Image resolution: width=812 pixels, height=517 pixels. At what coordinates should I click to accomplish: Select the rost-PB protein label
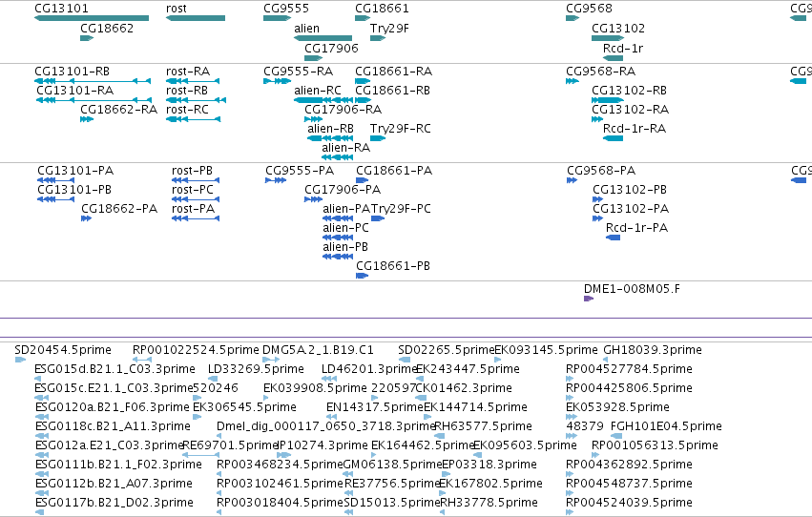click(x=192, y=171)
